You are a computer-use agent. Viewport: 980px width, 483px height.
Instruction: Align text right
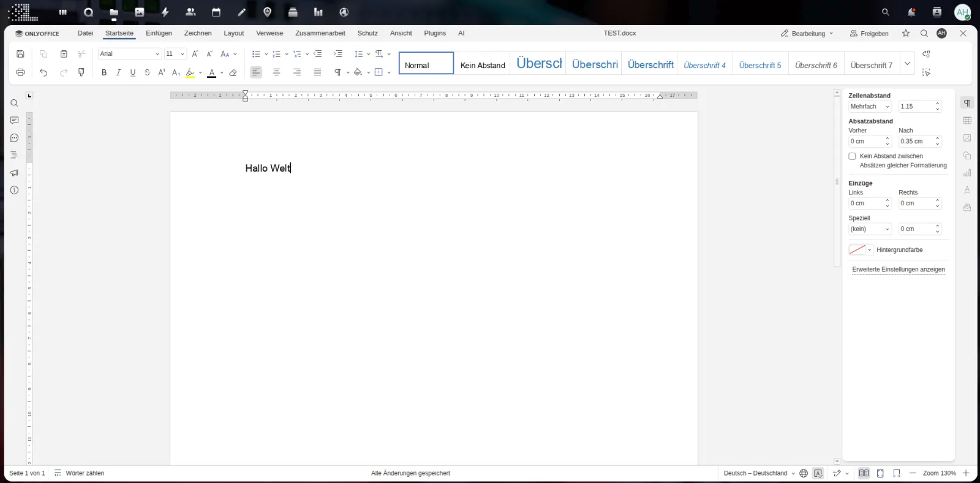(297, 72)
